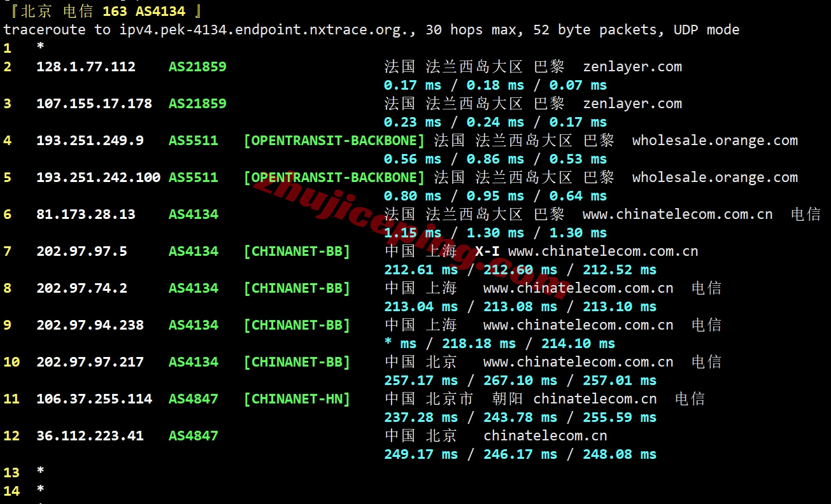Click the latency value '243.78 ms'

520,417
